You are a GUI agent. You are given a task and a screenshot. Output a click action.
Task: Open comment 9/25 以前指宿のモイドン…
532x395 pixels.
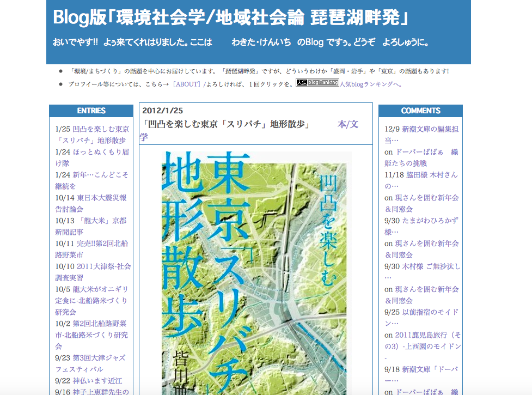tap(421, 318)
